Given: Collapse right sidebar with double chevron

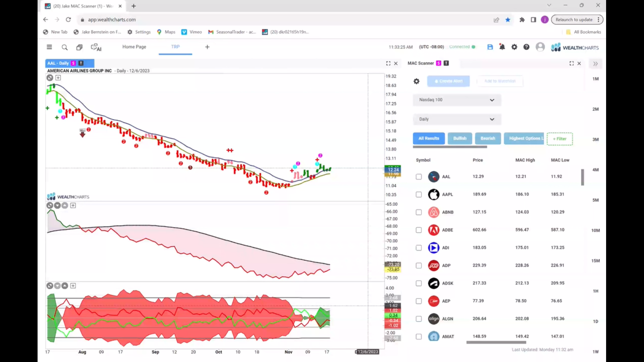Looking at the screenshot, I should coord(595,64).
